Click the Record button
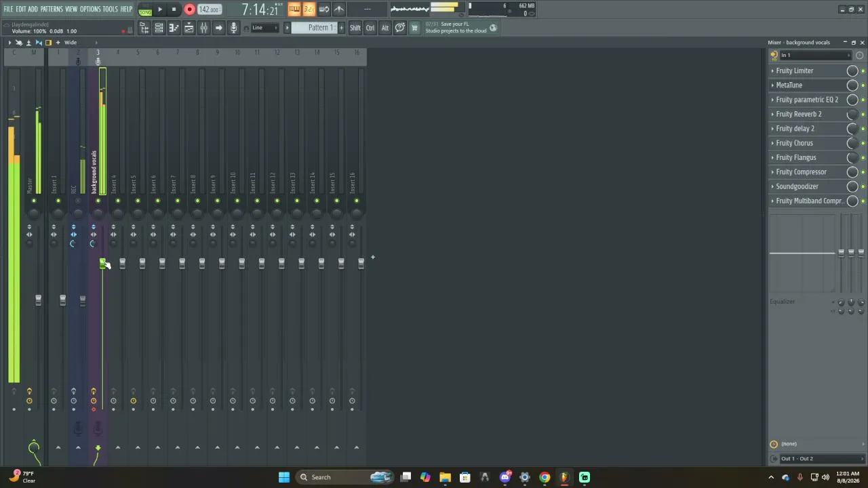Image resolution: width=868 pixels, height=488 pixels. click(x=189, y=9)
